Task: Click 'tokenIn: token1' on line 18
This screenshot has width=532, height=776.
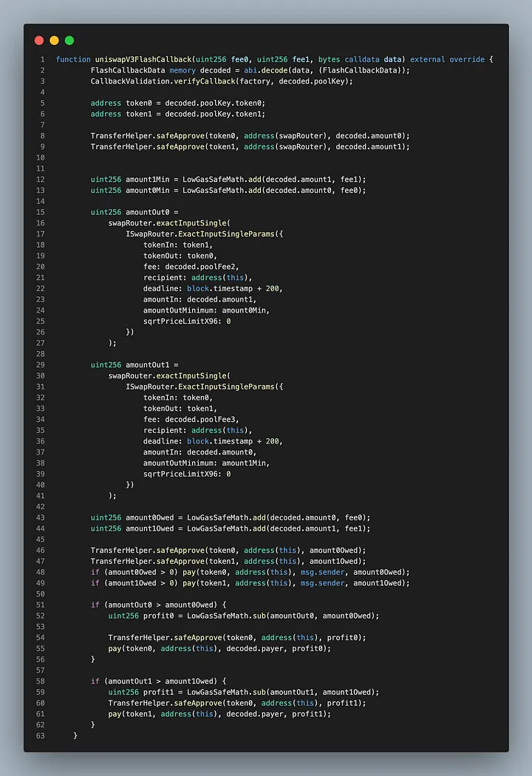Action: [178, 245]
